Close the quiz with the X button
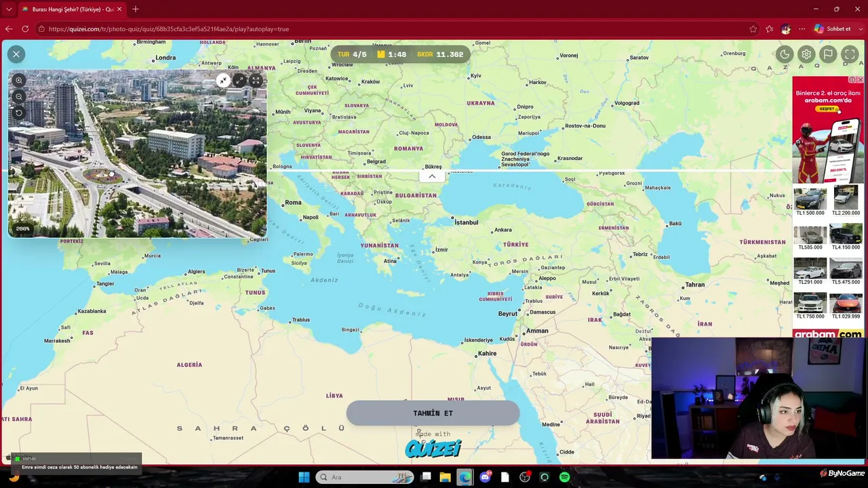 point(16,54)
